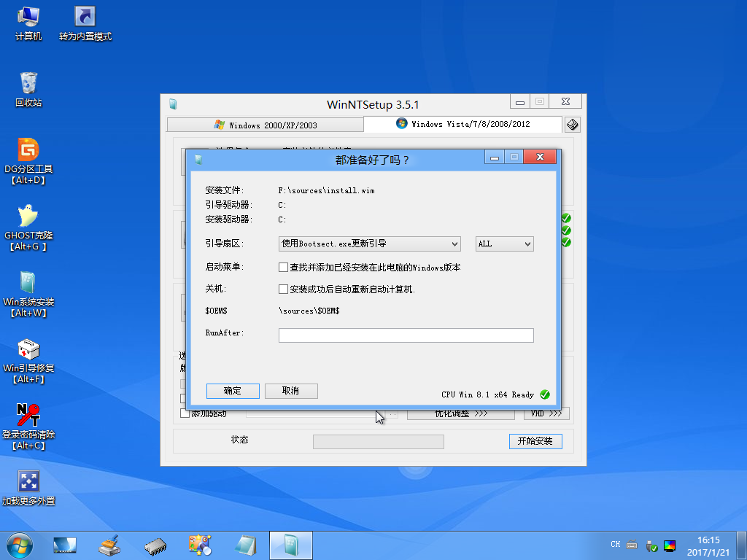The height and width of the screenshot is (560, 747).
Task: Click the 安装驱动器 label
Action: pyautogui.click(x=228, y=219)
